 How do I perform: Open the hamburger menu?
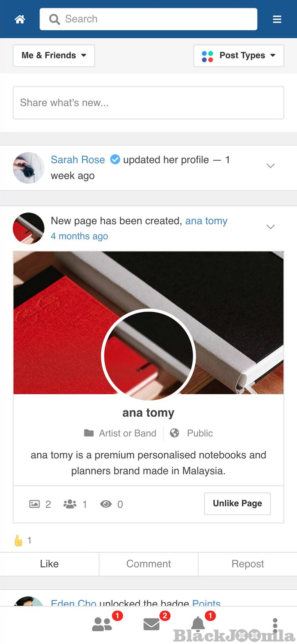point(277,19)
